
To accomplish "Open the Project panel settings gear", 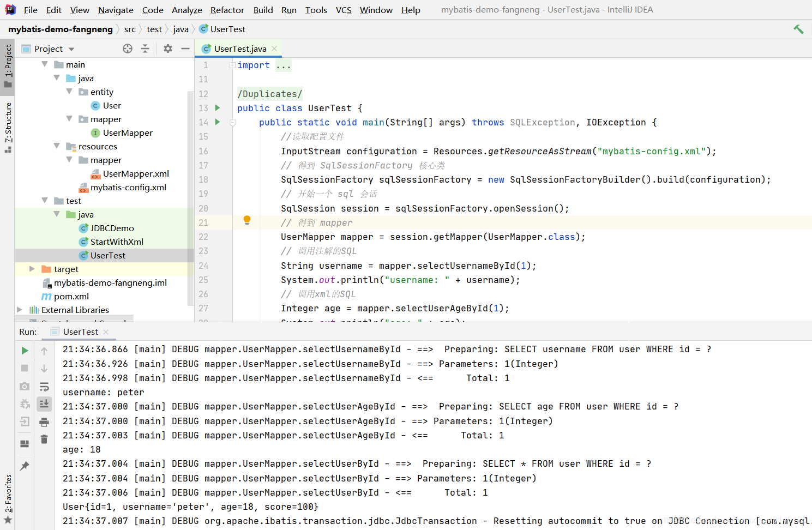I will (x=167, y=49).
